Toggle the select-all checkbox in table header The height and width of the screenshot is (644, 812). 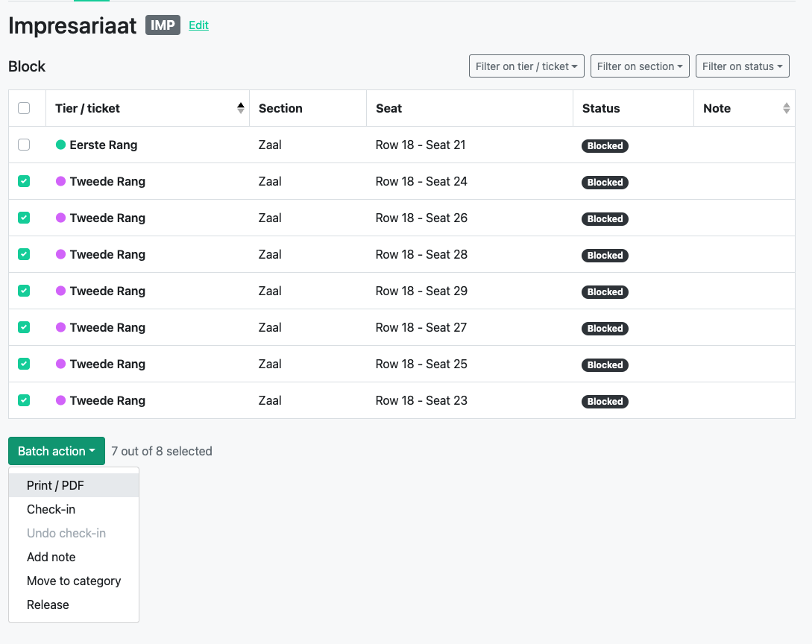24,108
